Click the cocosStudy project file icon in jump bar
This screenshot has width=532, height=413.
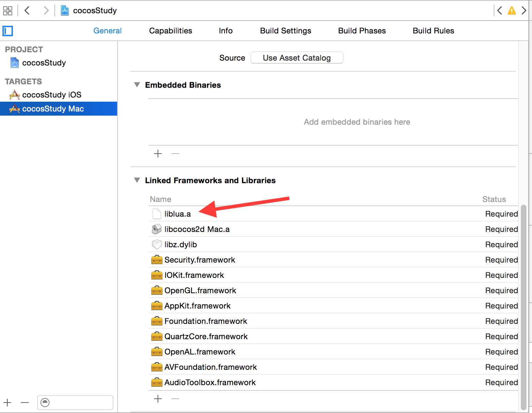click(64, 11)
